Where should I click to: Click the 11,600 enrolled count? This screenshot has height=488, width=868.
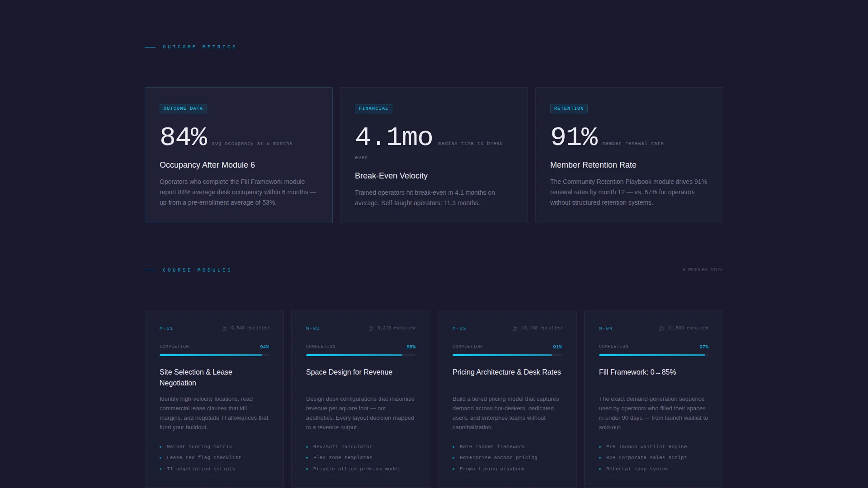[688, 328]
